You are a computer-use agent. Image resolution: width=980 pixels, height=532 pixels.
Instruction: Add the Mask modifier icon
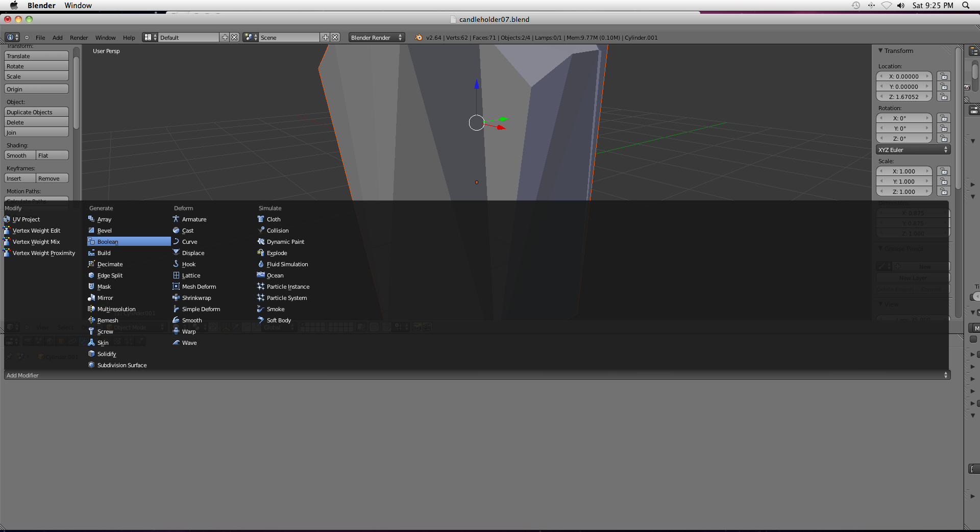pyautogui.click(x=91, y=287)
